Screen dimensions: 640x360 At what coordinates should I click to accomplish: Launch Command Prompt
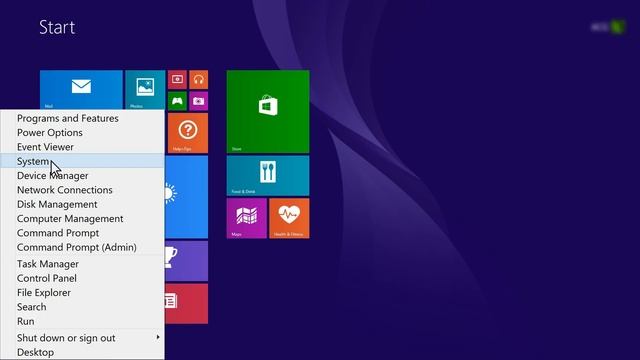pos(82,233)
